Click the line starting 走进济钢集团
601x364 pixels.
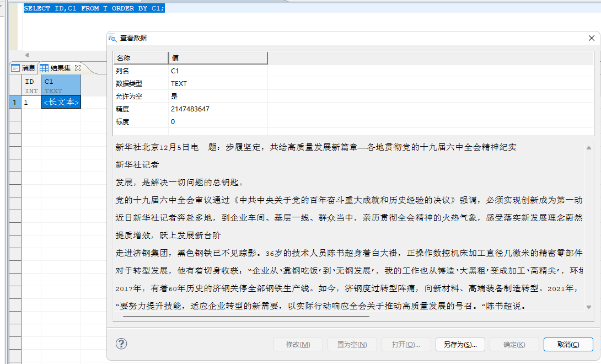pyautogui.click(x=349, y=253)
